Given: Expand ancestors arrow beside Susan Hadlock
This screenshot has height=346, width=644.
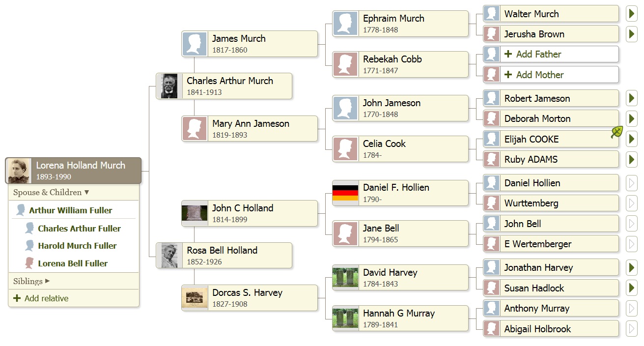Looking at the screenshot, I should [631, 288].
